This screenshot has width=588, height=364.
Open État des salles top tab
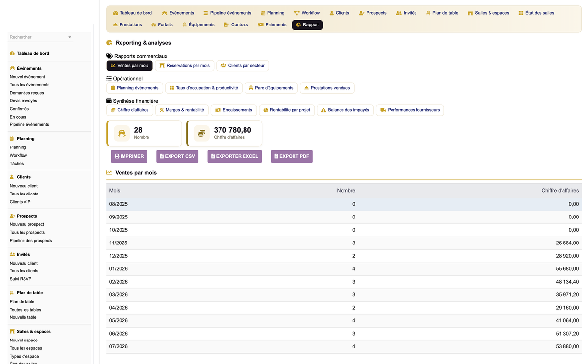tap(536, 13)
